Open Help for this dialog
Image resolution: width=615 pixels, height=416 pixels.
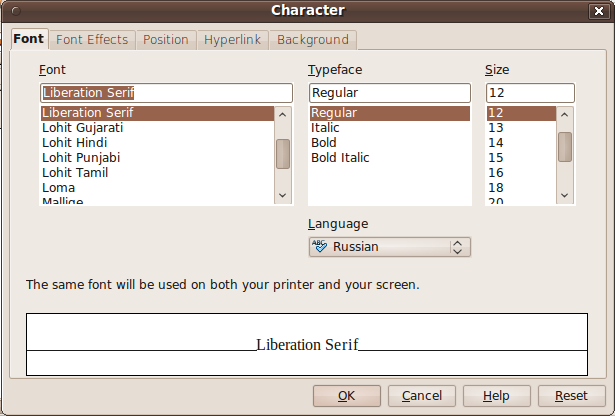tap(497, 396)
